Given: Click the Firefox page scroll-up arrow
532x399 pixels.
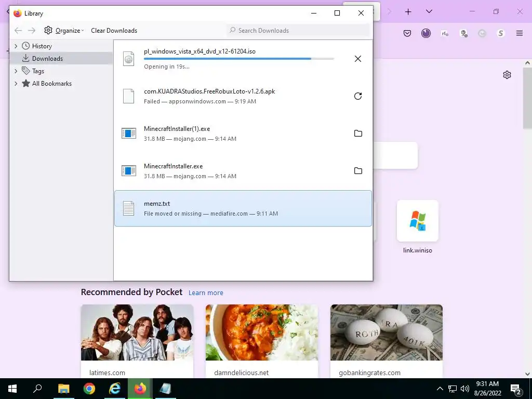Looking at the screenshot, I should click(527, 63).
